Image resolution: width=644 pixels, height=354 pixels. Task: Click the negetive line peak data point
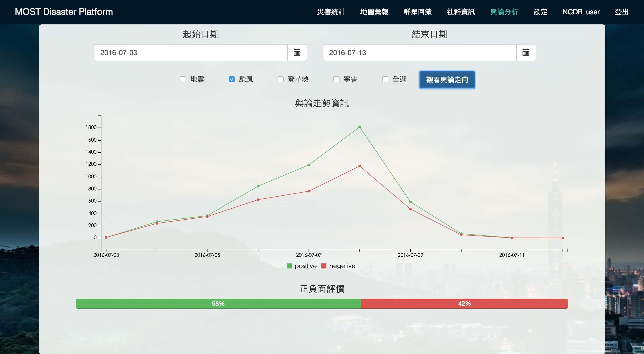click(360, 166)
